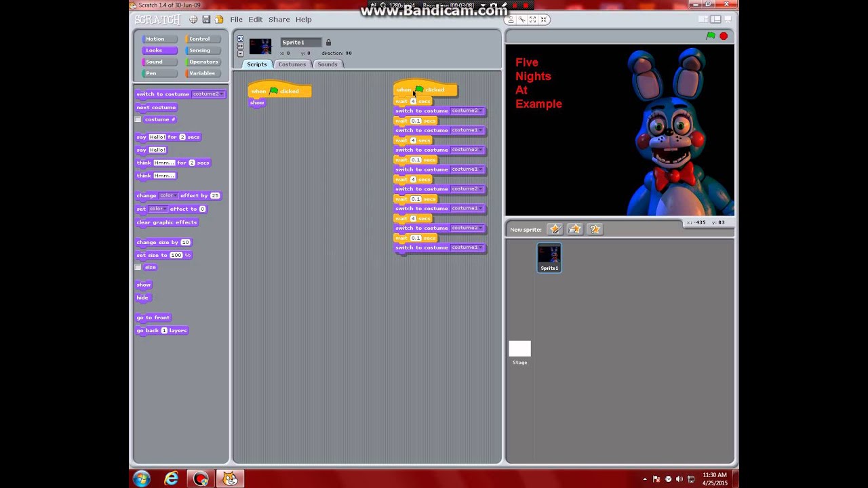Show Sensing blocks category
The image size is (868, 488).
pyautogui.click(x=203, y=50)
